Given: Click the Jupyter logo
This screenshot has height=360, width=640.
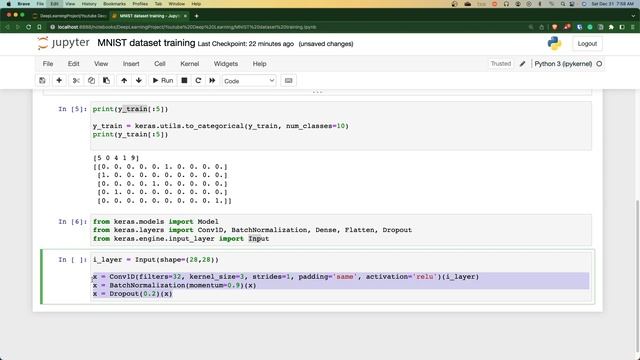Looking at the screenshot, I should click(x=63, y=43).
